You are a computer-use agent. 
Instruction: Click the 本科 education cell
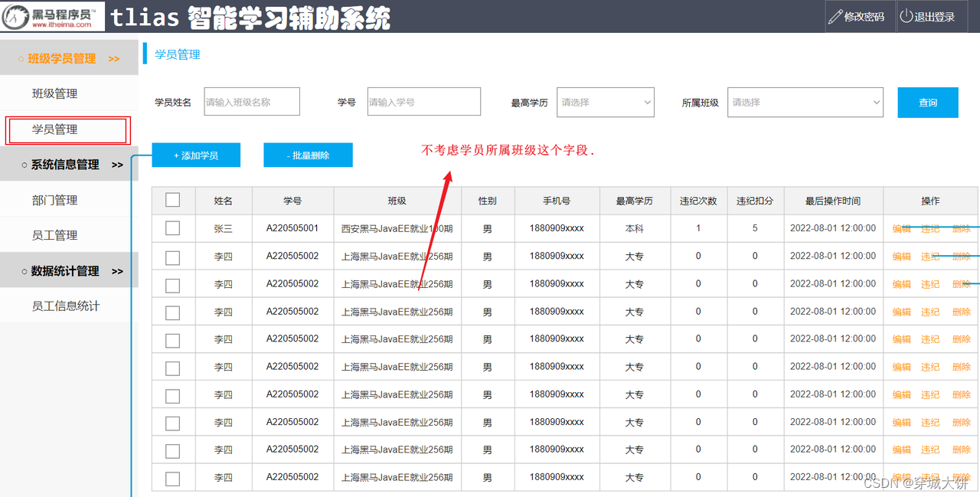[635, 228]
